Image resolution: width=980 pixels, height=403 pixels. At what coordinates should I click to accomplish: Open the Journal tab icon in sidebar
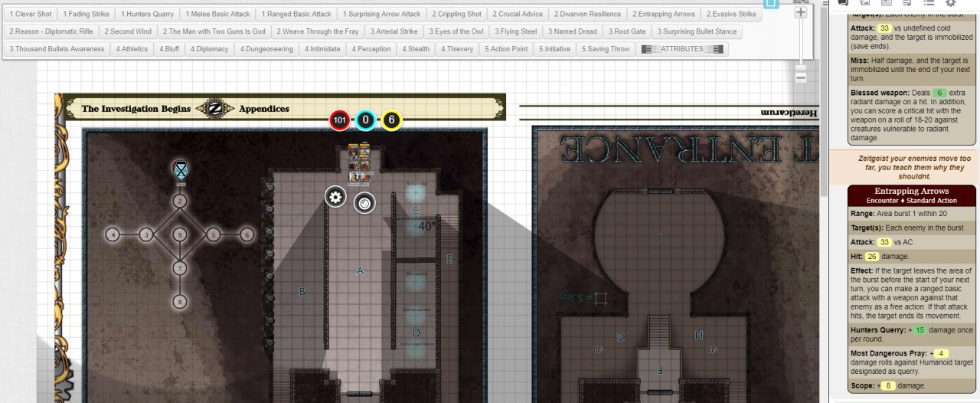886,3
